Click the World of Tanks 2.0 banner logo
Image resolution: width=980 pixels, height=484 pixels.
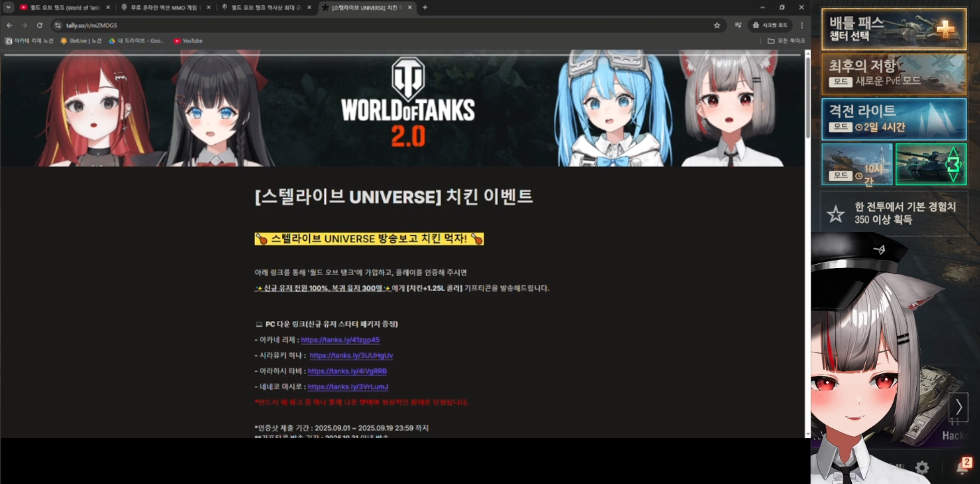click(407, 102)
